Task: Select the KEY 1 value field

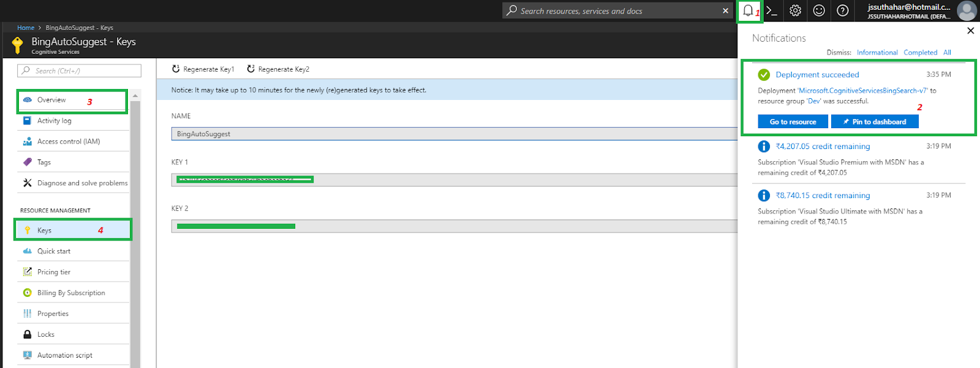Action: 454,180
